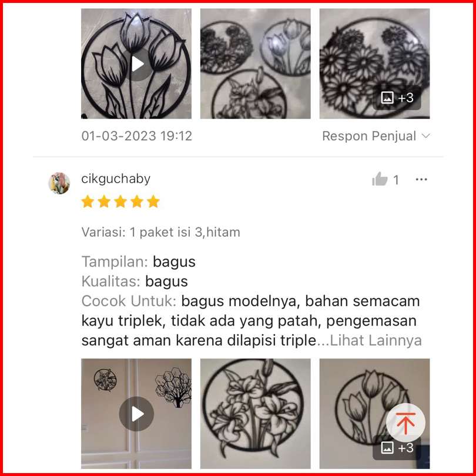Click the first yellow rating star
The image size is (476, 476).
(88, 202)
